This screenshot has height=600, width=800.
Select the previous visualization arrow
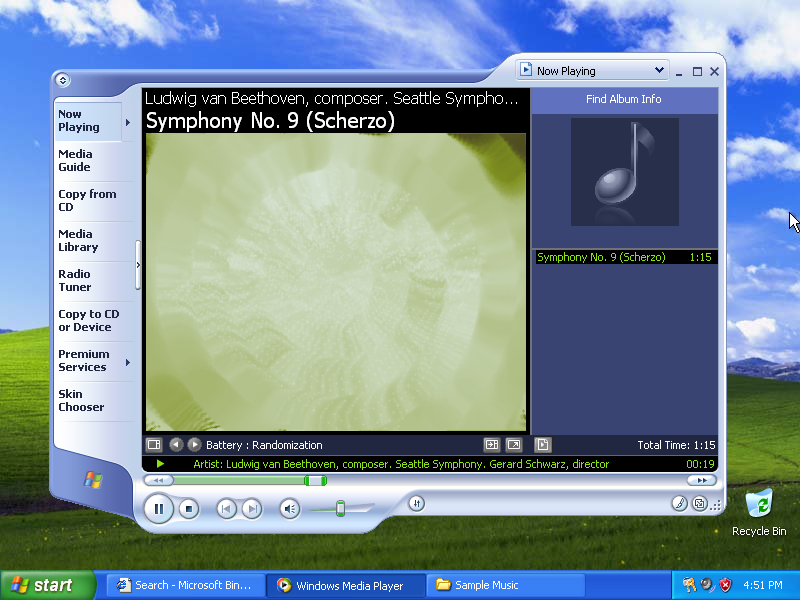click(176, 445)
